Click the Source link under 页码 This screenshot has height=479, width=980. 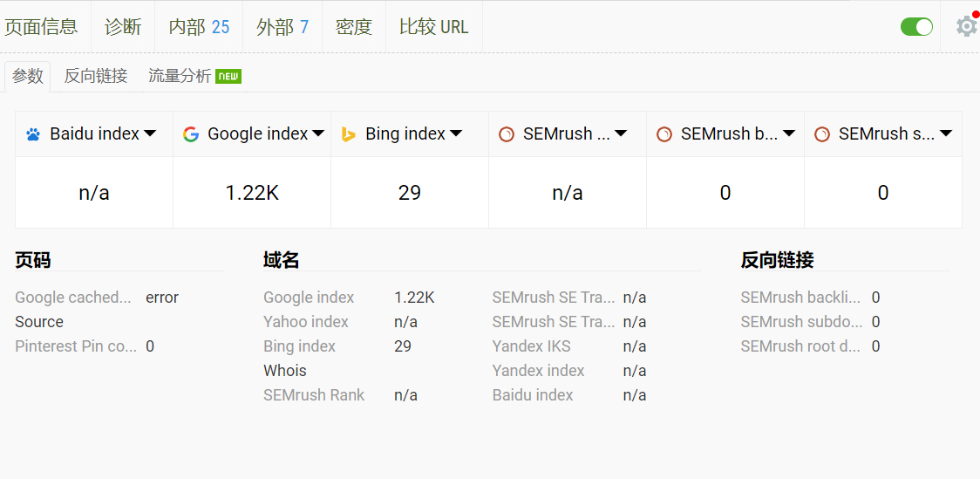[x=39, y=322]
